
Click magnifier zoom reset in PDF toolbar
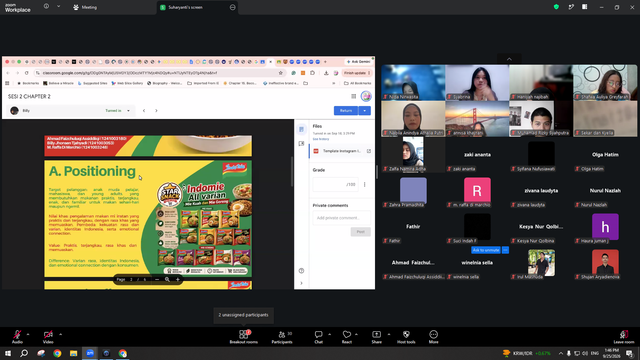point(167,280)
